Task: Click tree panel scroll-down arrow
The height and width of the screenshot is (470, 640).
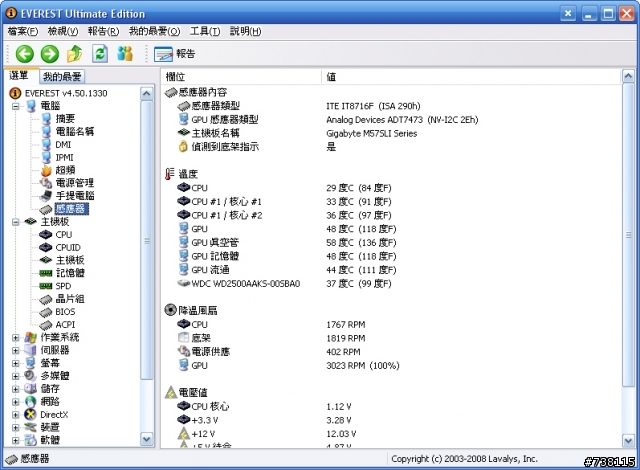Action: coord(147,439)
